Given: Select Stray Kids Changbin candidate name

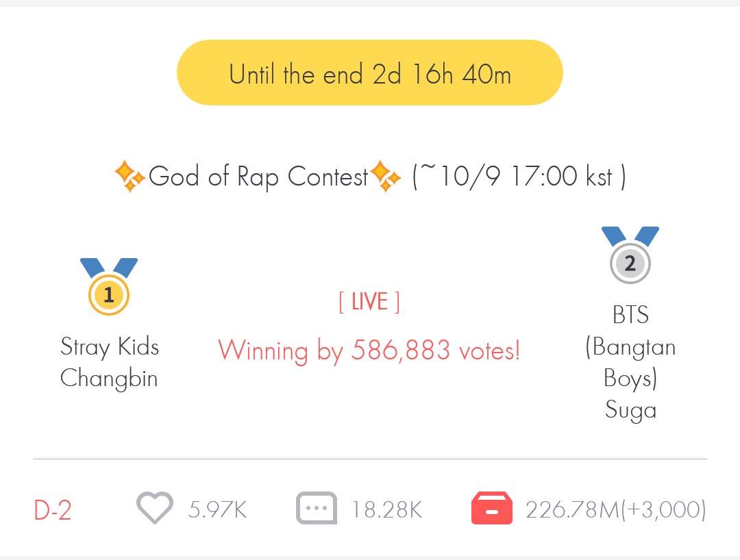Looking at the screenshot, I should (109, 362).
